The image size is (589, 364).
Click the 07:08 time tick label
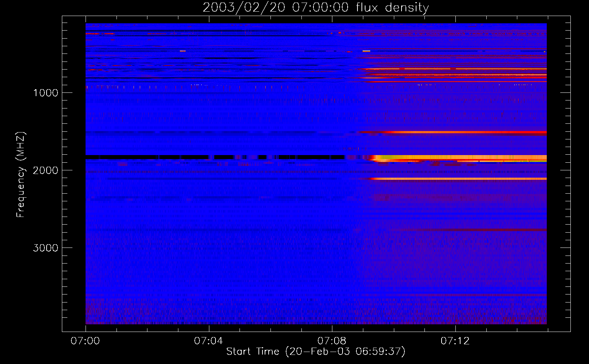click(332, 341)
